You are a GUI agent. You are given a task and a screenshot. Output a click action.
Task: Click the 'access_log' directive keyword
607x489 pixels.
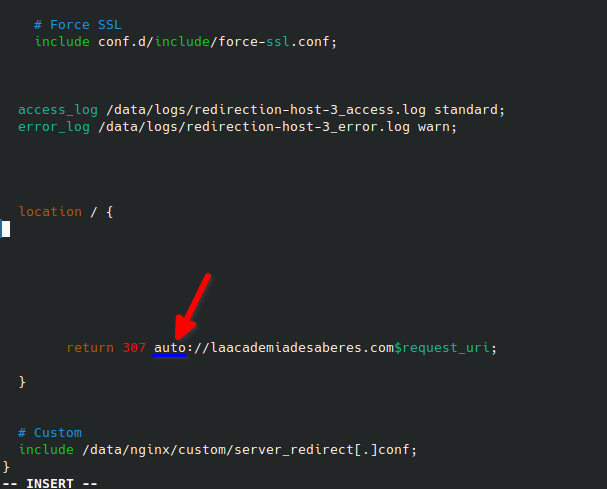pos(58,110)
